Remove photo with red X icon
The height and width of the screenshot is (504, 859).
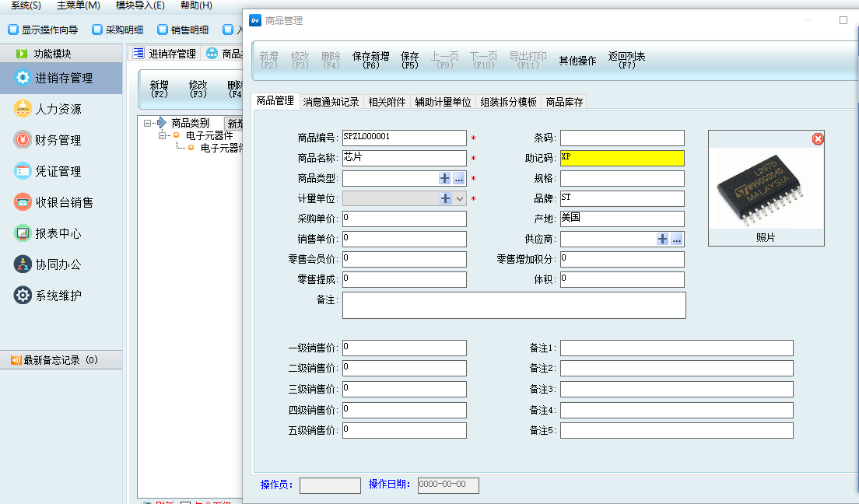coord(817,138)
